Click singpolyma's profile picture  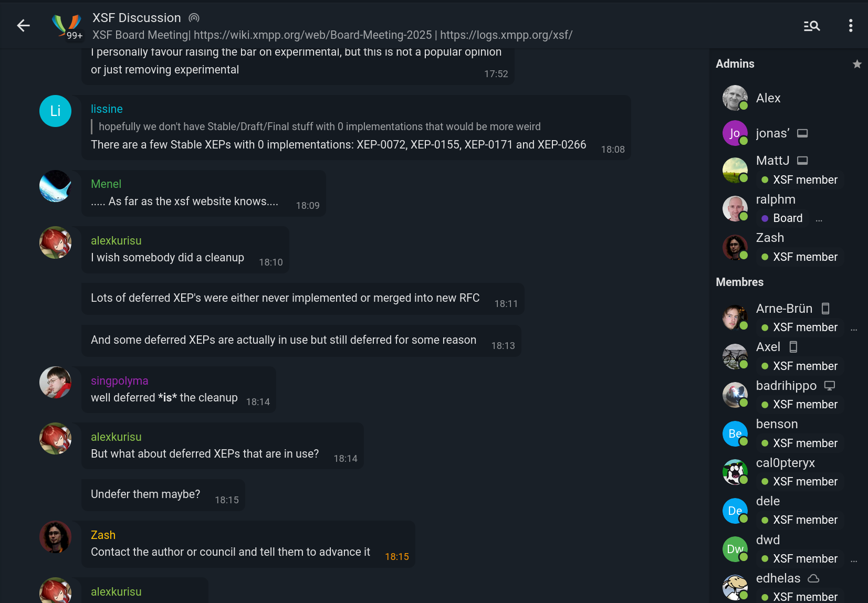coord(55,382)
